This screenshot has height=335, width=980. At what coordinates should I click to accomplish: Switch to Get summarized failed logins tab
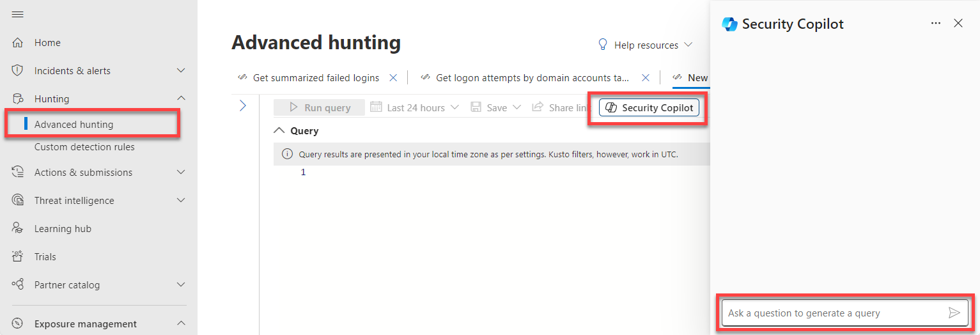tap(316, 78)
